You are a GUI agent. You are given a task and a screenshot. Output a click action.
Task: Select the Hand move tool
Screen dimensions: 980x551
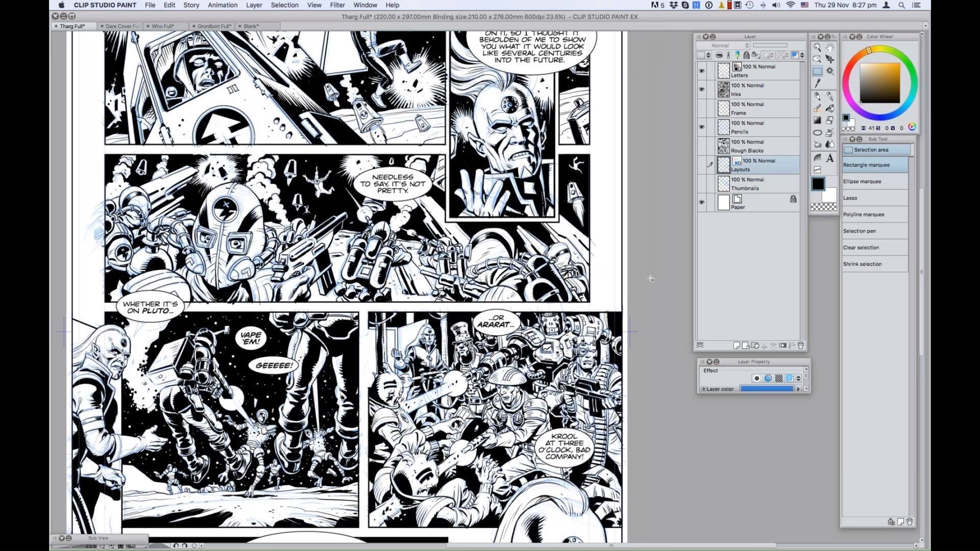coord(830,47)
